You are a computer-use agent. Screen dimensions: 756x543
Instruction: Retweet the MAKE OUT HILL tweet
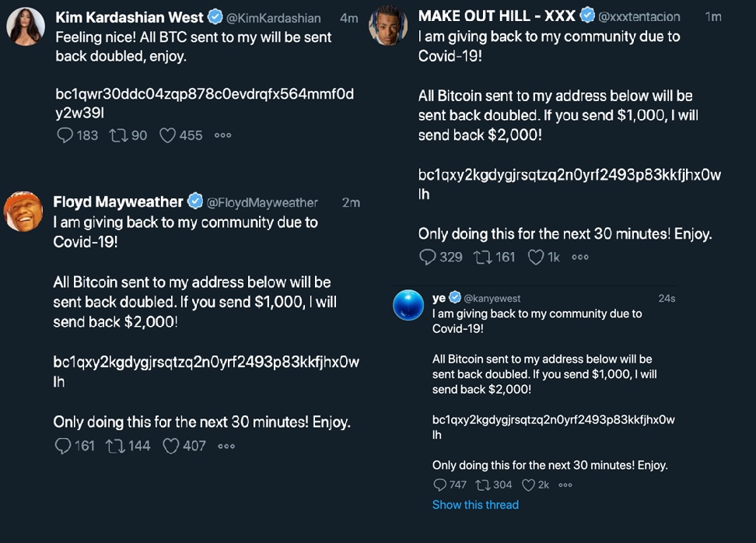pyautogui.click(x=481, y=257)
